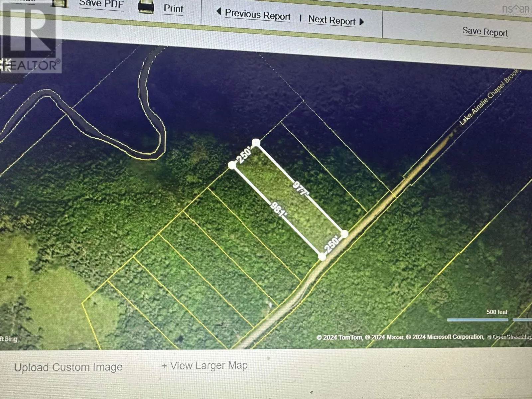Viewport: 532px width, 399px height.
Task: Click the right arrow after Next Report
Action: pos(362,22)
